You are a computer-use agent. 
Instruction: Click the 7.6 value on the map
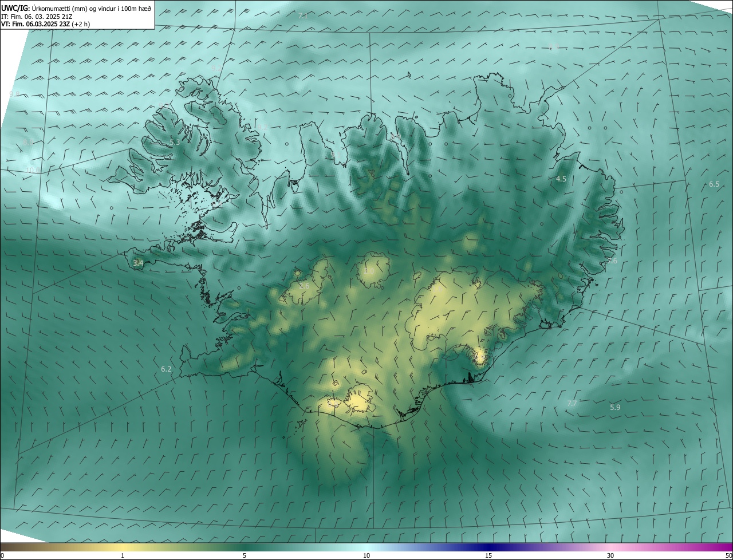click(612, 261)
